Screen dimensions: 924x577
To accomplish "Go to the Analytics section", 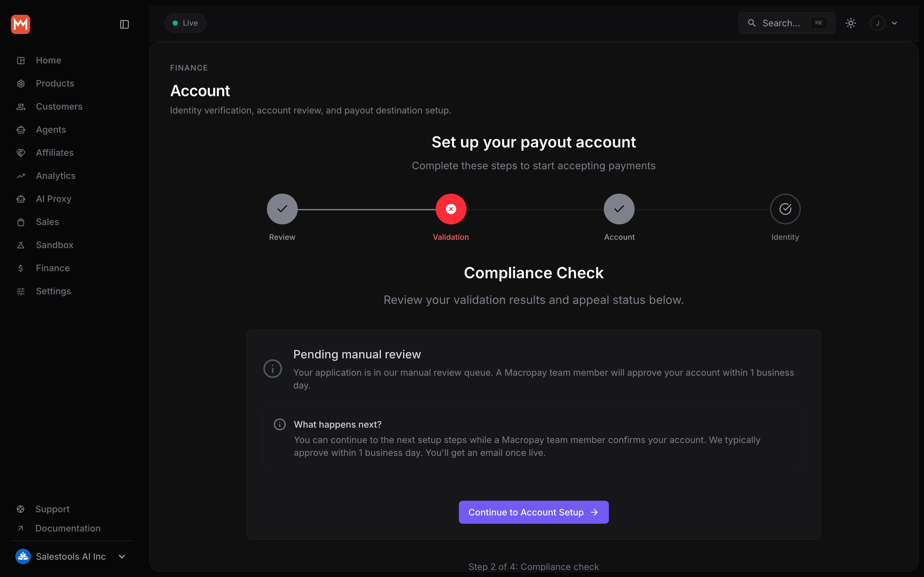I will click(56, 176).
